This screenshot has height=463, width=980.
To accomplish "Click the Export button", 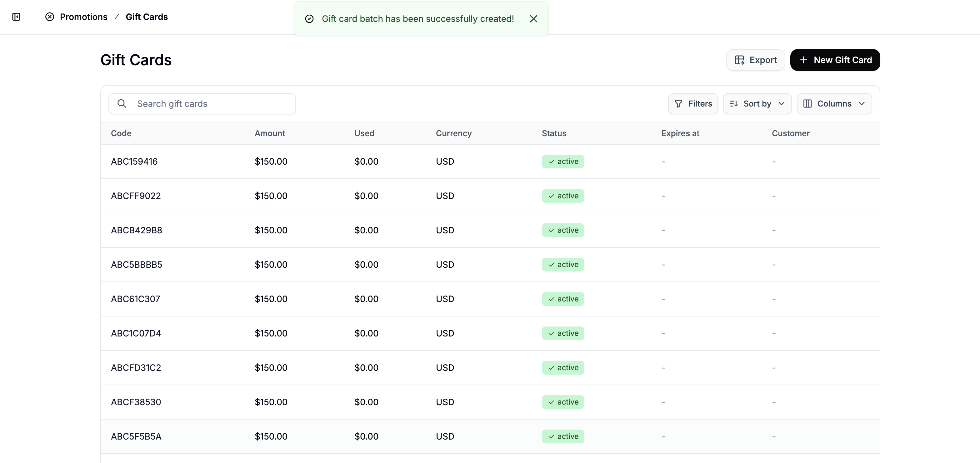I will coord(755,60).
